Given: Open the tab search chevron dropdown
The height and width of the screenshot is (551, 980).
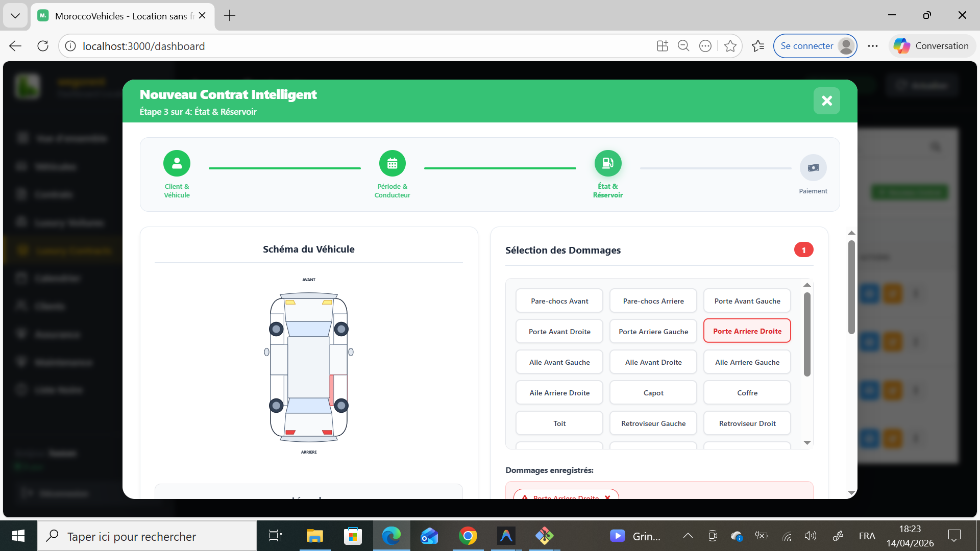Looking at the screenshot, I should (x=15, y=15).
